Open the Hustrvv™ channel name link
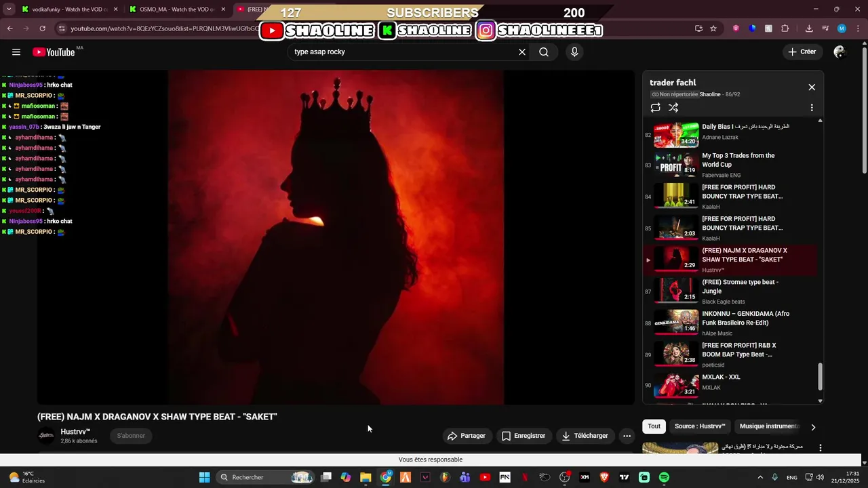The width and height of the screenshot is (868, 488). [x=75, y=432]
